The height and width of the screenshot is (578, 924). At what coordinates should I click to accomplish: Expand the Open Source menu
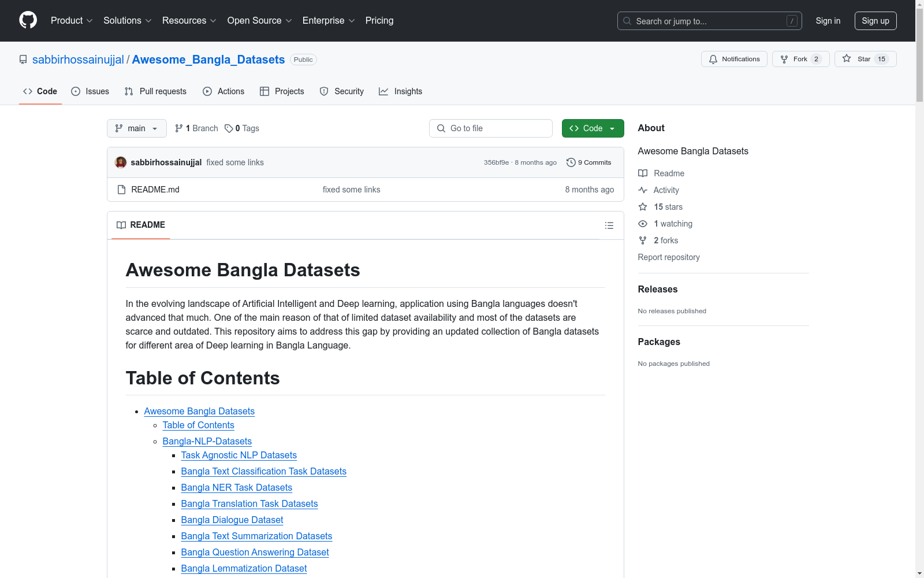pyautogui.click(x=260, y=21)
